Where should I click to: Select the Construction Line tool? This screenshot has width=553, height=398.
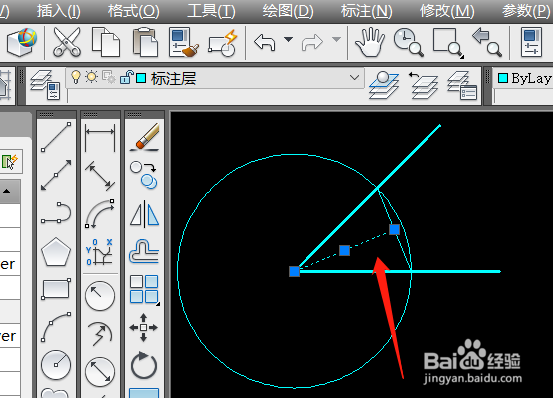[56, 175]
